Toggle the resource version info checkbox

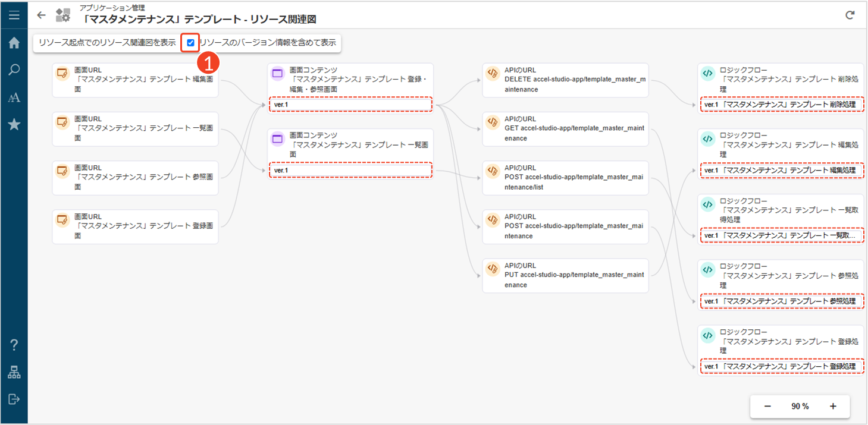[190, 43]
